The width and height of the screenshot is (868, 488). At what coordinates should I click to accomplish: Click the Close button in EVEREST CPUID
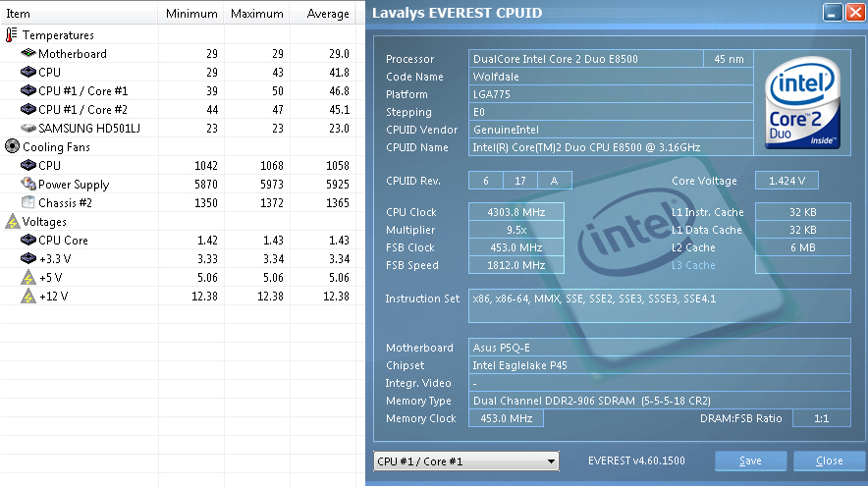pyautogui.click(x=830, y=461)
